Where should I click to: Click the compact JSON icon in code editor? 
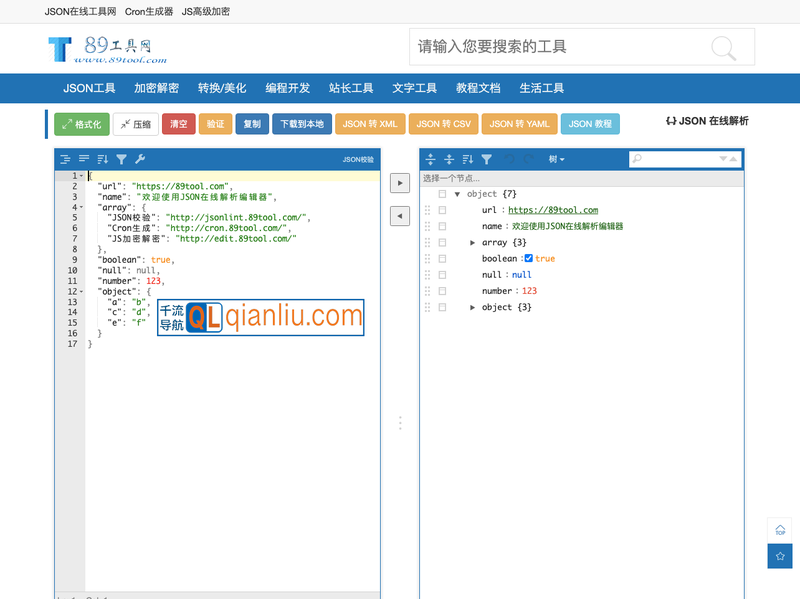click(84, 159)
